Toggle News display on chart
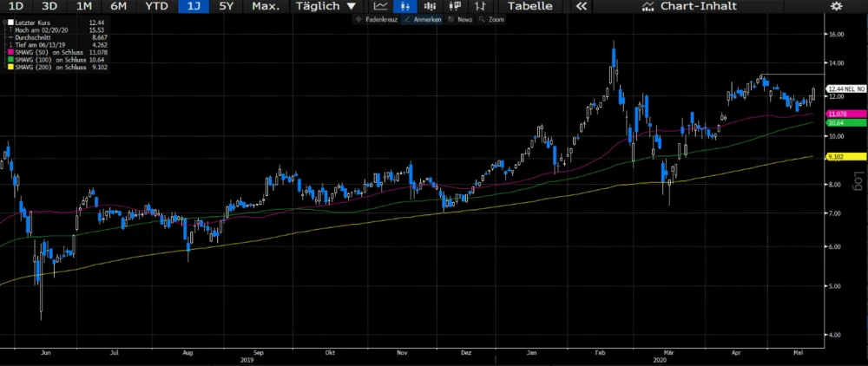The height and width of the screenshot is (366, 868). click(460, 18)
